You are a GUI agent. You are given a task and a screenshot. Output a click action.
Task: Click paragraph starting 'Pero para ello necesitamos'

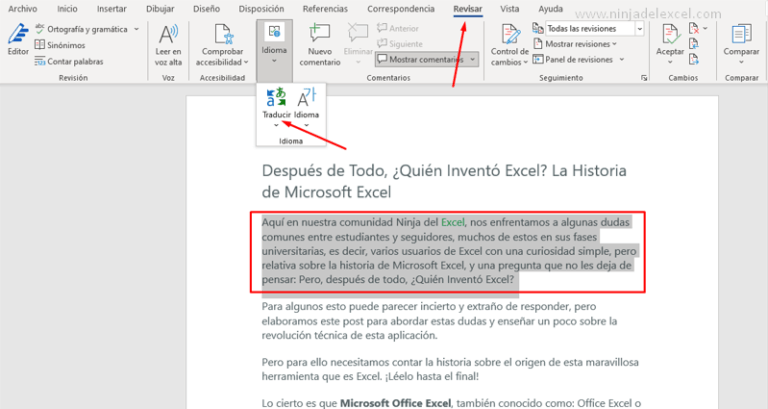click(x=450, y=369)
